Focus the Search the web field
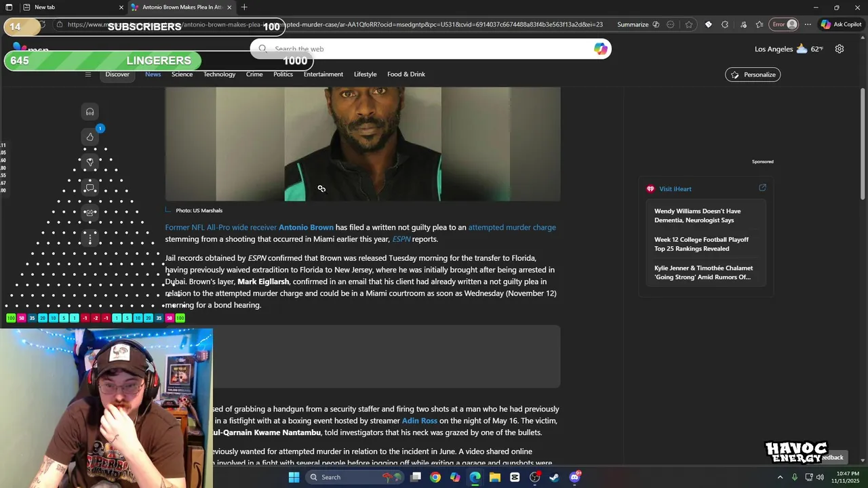The width and height of the screenshot is (868, 488). [431, 49]
